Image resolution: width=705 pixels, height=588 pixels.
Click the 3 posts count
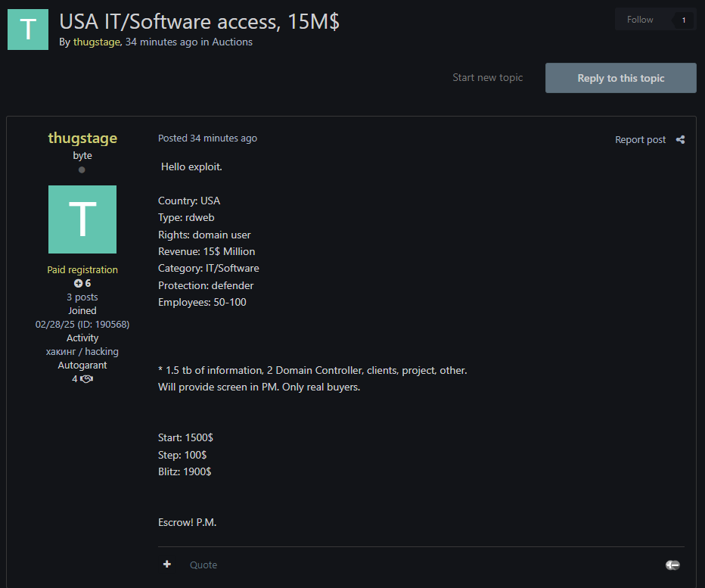(82, 297)
